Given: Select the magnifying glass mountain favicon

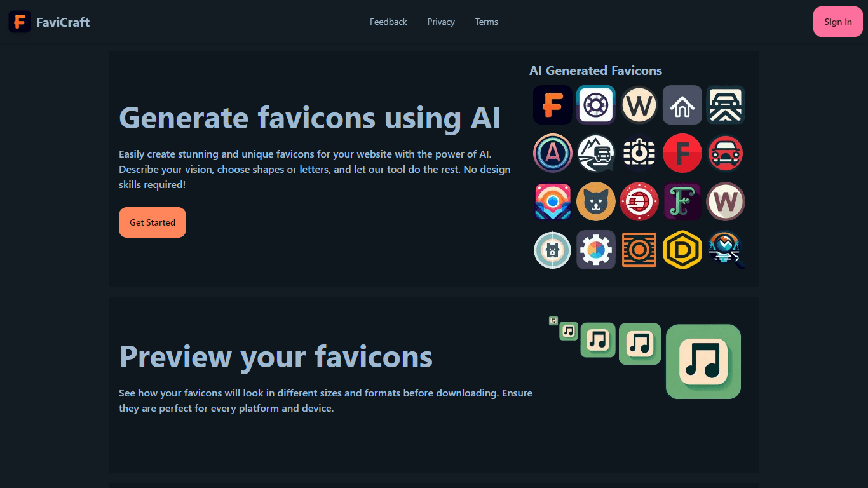Looking at the screenshot, I should pyautogui.click(x=726, y=250).
